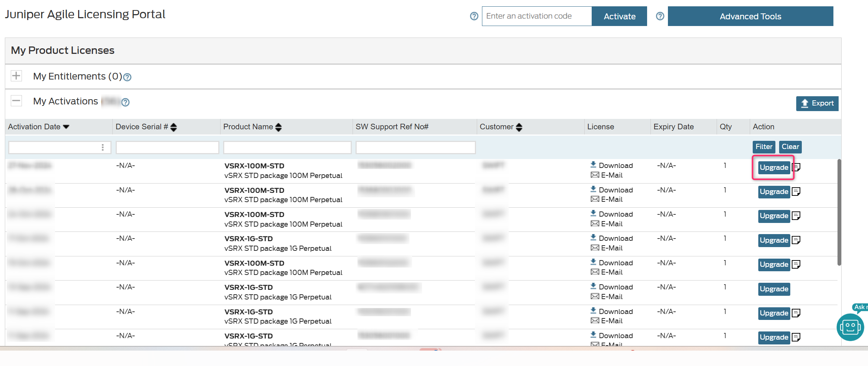
Task: Upgrade the sixth row license
Action: [774, 289]
